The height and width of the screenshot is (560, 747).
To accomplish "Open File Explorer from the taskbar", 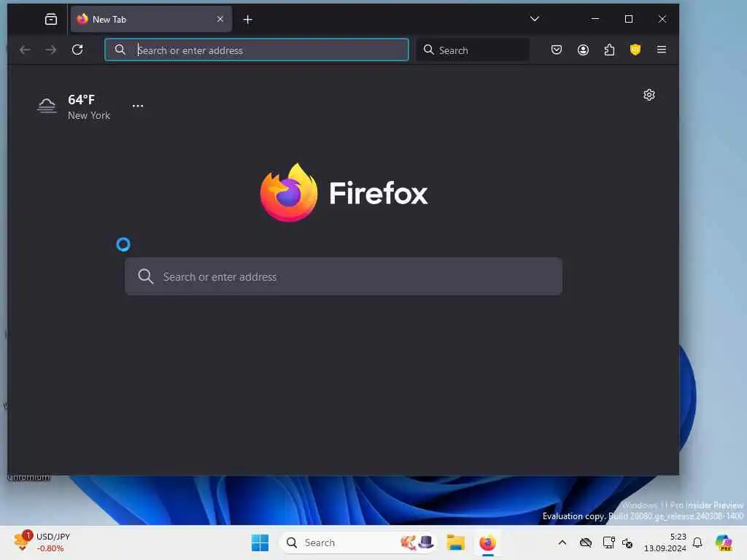I will click(455, 542).
